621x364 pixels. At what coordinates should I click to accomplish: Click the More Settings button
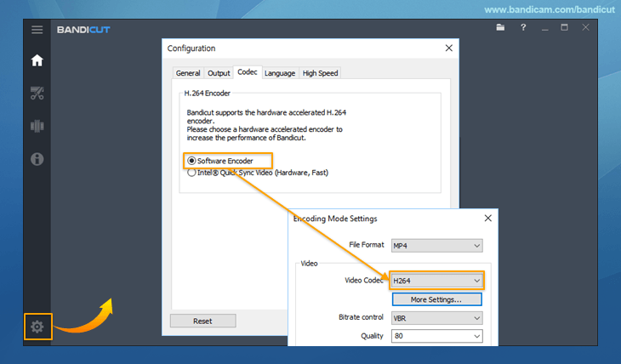(x=437, y=299)
